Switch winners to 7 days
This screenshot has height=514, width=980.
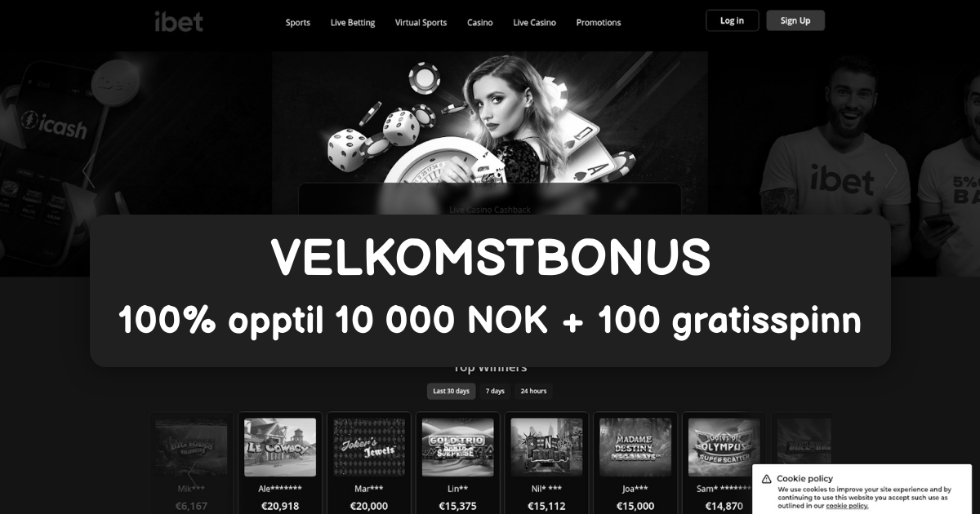coord(495,391)
